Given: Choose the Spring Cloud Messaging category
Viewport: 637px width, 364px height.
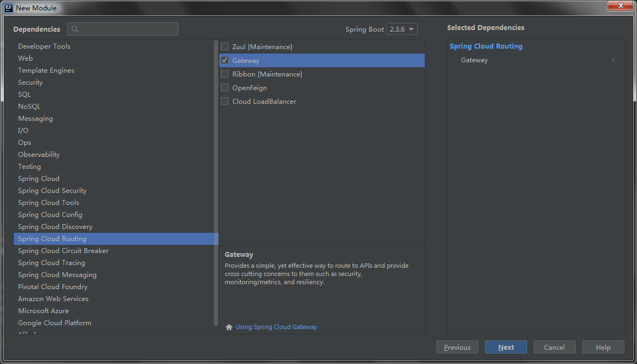Looking at the screenshot, I should tap(114, 274).
